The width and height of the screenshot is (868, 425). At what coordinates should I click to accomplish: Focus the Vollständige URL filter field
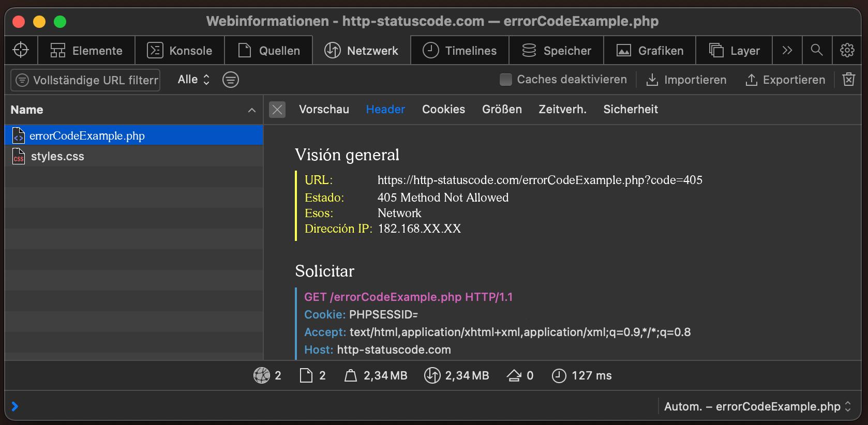85,80
